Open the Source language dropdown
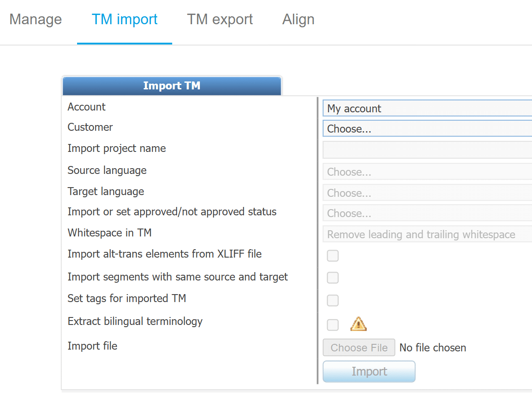 point(427,172)
